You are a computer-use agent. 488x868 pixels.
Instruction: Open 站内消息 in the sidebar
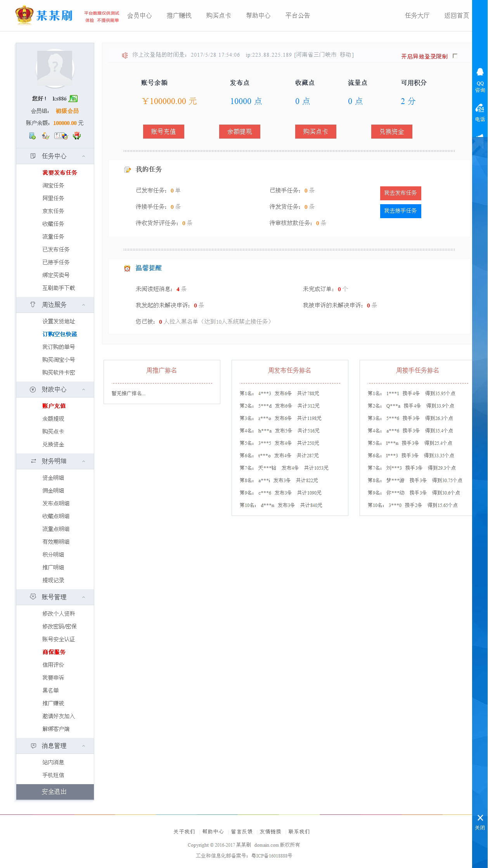pyautogui.click(x=53, y=762)
